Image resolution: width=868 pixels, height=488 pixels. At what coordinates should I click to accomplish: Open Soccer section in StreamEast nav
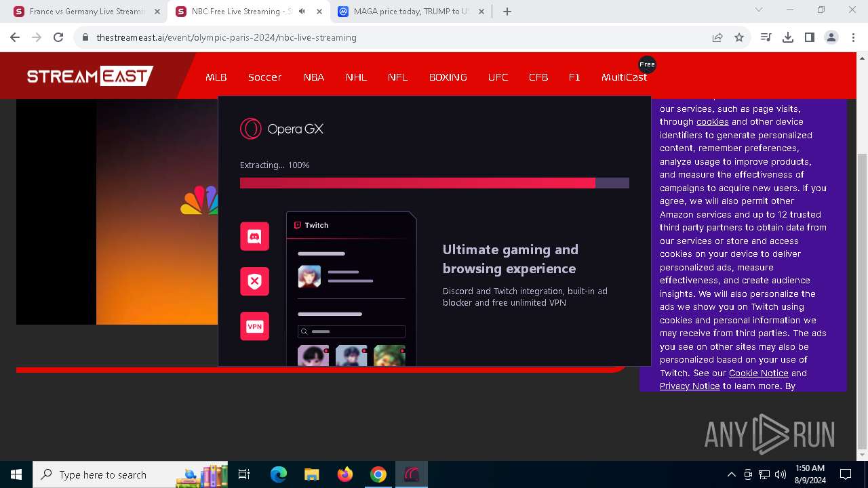tap(264, 77)
